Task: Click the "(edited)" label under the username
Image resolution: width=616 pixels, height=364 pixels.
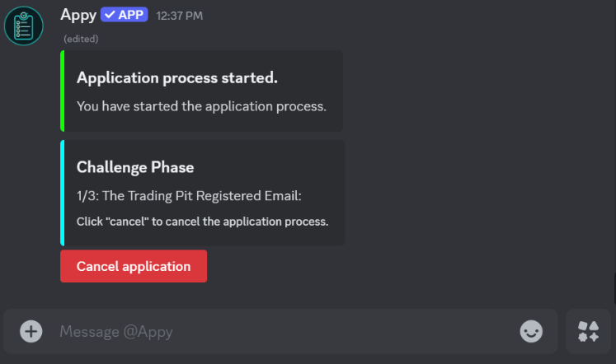Action: point(81,39)
